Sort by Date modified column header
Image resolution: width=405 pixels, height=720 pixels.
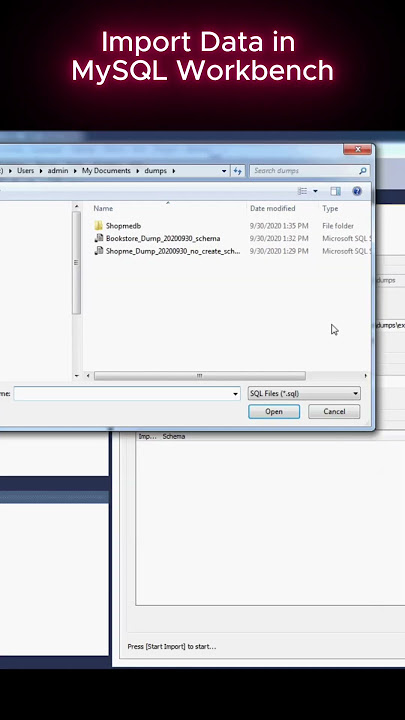click(x=273, y=208)
